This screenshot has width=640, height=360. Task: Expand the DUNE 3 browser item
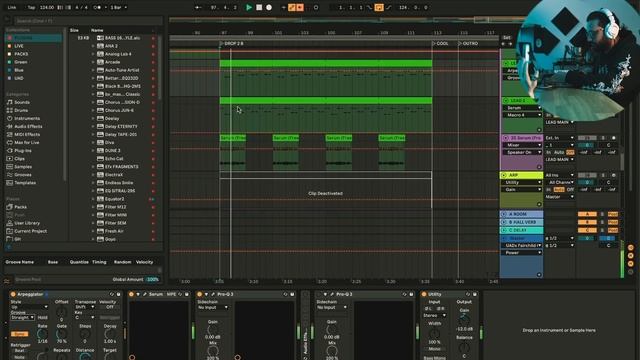93,151
